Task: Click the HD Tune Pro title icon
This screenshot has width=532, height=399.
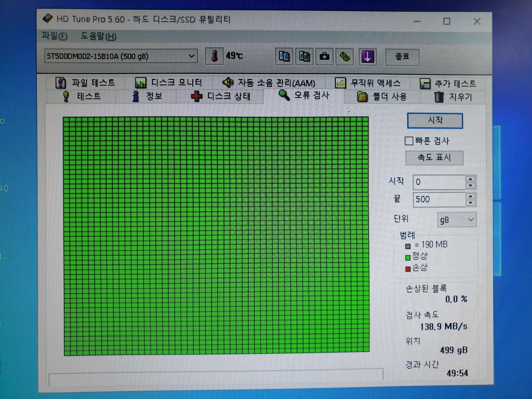Action: point(47,18)
